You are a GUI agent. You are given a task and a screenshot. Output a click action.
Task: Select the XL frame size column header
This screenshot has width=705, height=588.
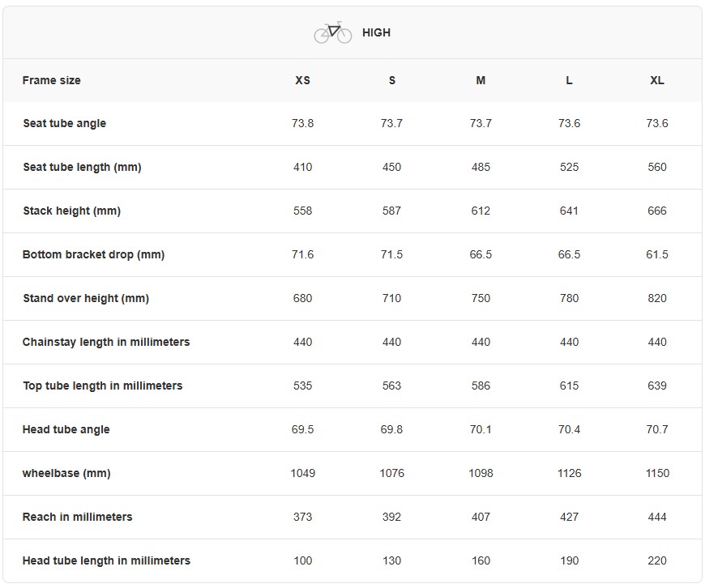coord(657,80)
